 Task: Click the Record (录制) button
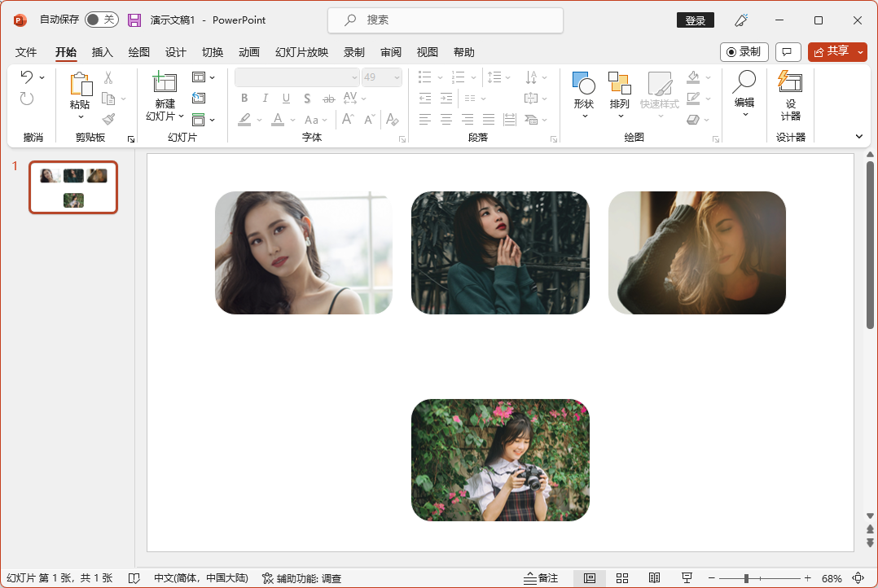[x=744, y=51]
